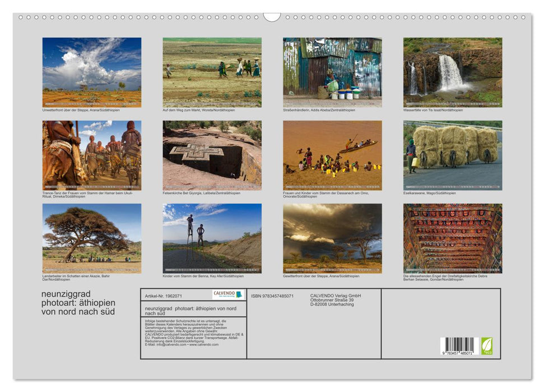
Task: Select the Woreta market walk photo
Action: (x=212, y=72)
